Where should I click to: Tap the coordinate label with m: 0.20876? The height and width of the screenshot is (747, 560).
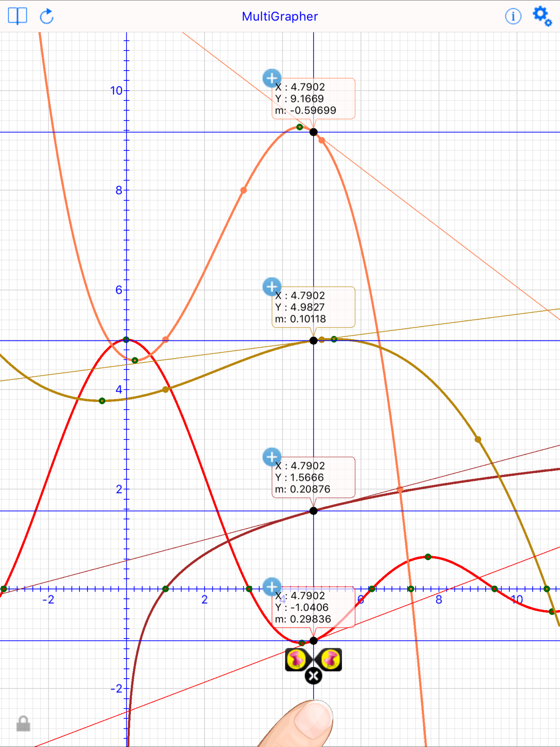313,477
